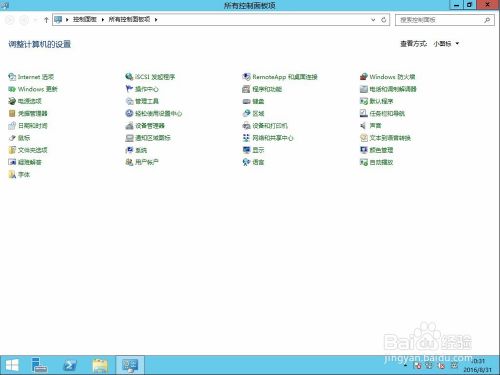The height and width of the screenshot is (375, 500).
Task: Open 颜色管理 color management
Action: [x=377, y=150]
